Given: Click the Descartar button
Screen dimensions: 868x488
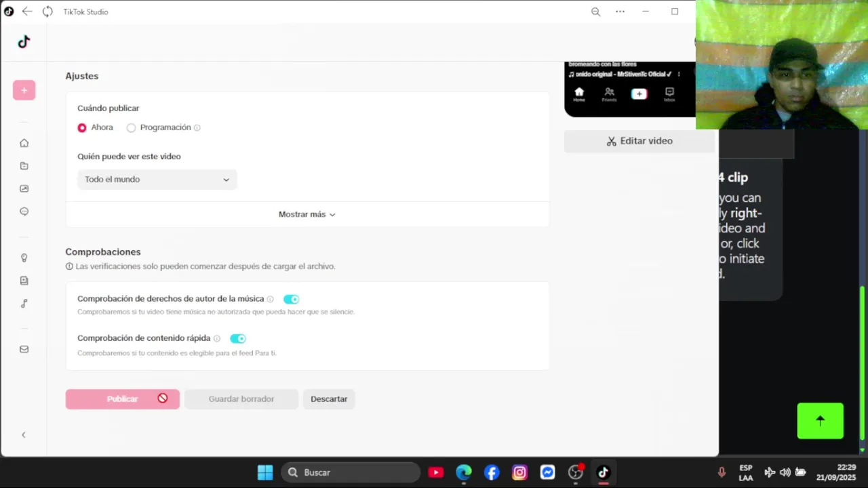Looking at the screenshot, I should click(329, 399).
